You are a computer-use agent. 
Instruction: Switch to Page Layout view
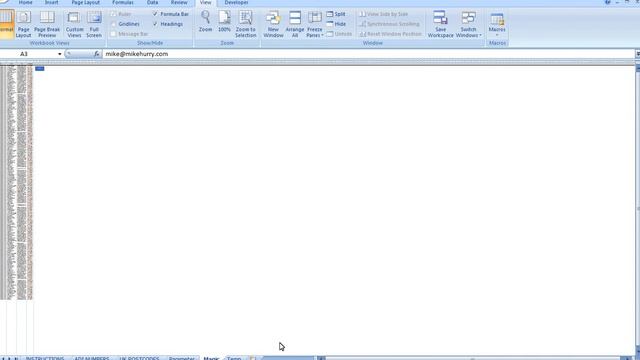point(23,24)
